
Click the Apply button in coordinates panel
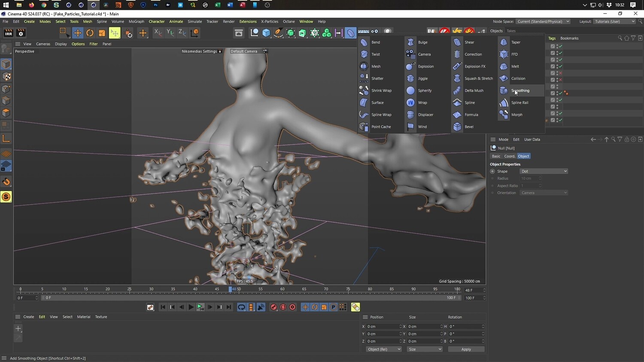click(466, 349)
